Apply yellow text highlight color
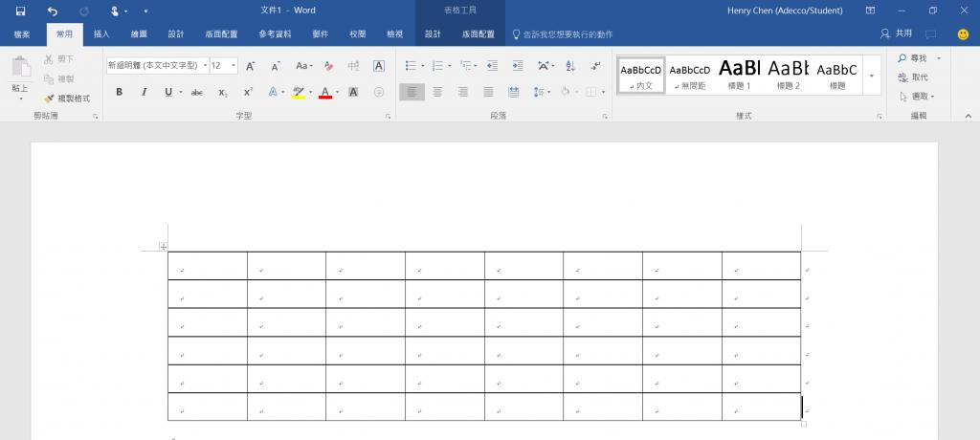This screenshot has height=440, width=980. point(299,92)
